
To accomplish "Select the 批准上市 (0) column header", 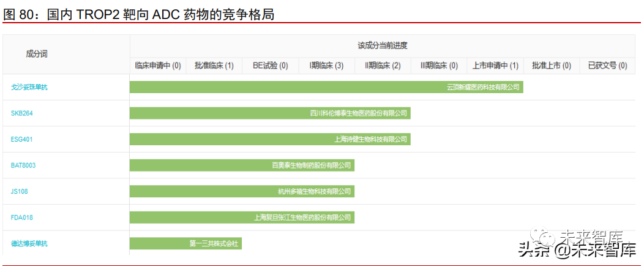I will (552, 66).
